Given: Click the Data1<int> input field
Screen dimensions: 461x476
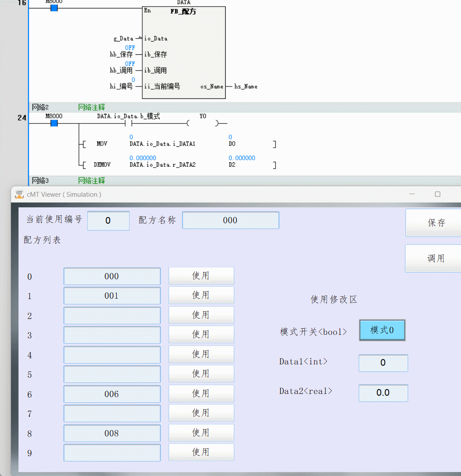Looking at the screenshot, I should coord(383,363).
